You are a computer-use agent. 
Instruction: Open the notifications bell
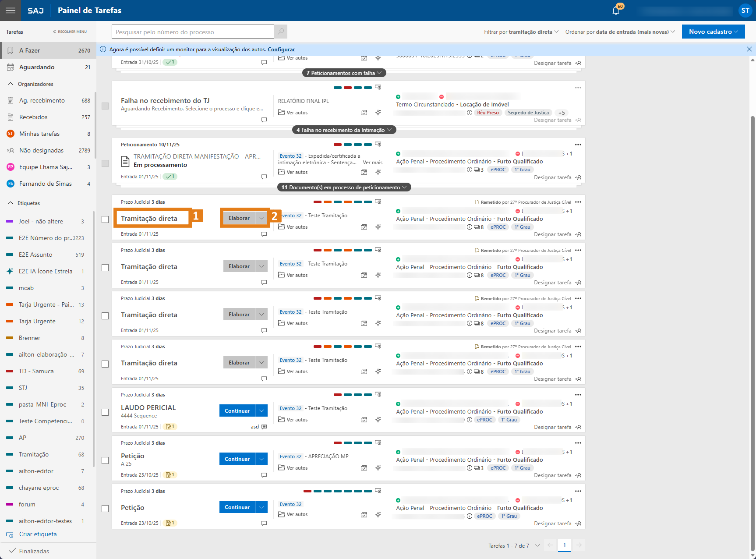(x=616, y=11)
